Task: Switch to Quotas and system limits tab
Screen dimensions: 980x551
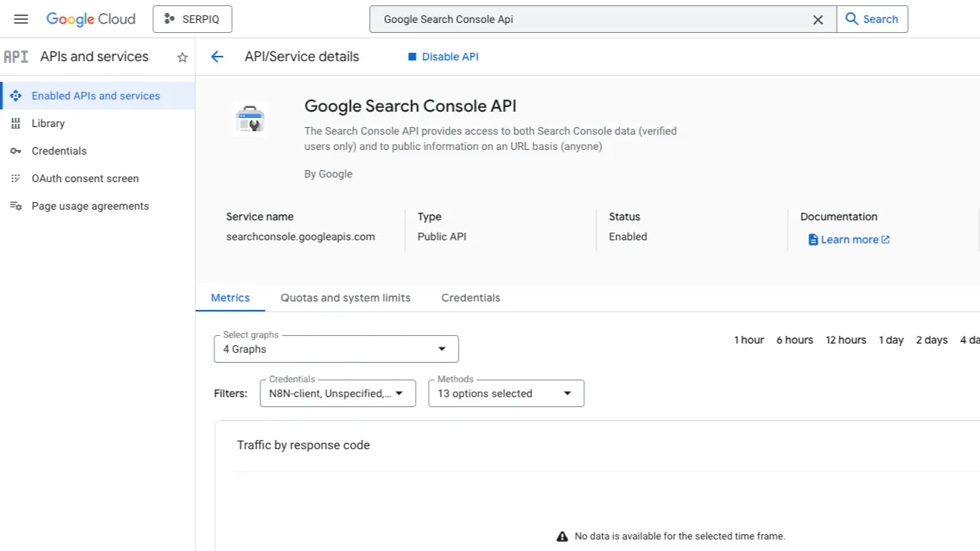Action: coord(345,298)
